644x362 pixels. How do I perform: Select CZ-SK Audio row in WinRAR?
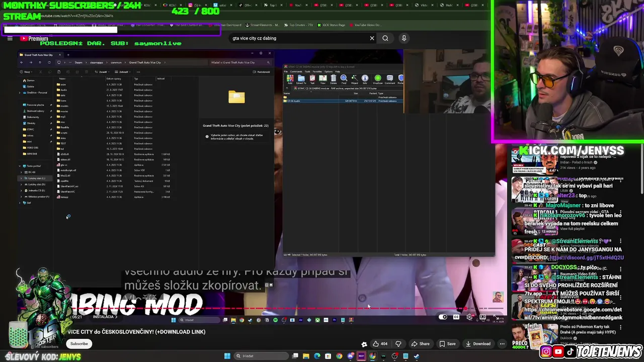point(343,101)
